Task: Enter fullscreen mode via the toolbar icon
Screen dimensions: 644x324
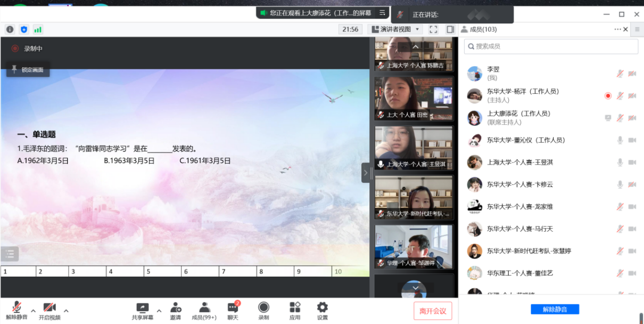Action: (x=433, y=29)
